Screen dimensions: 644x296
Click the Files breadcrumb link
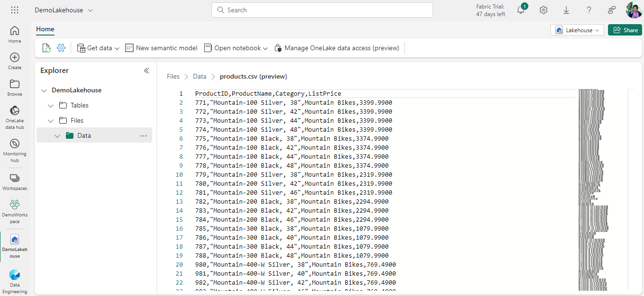click(x=173, y=76)
